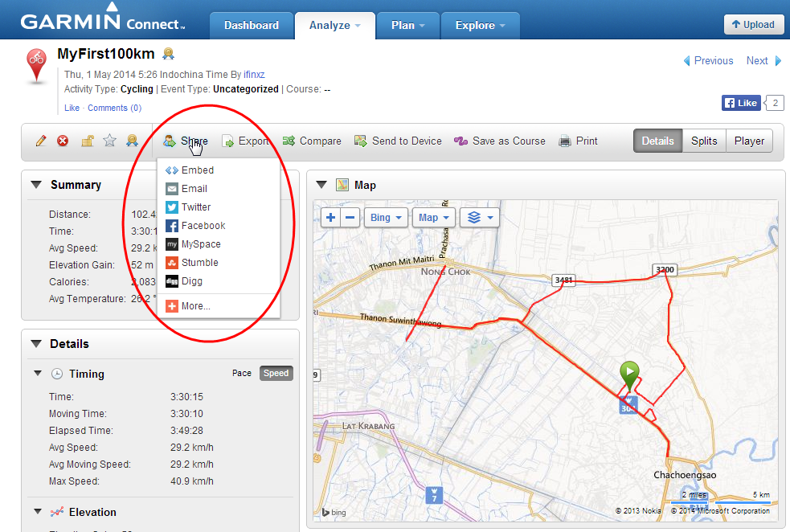The height and width of the screenshot is (532, 790).
Task: Click the Export toolbar button
Action: [245, 141]
